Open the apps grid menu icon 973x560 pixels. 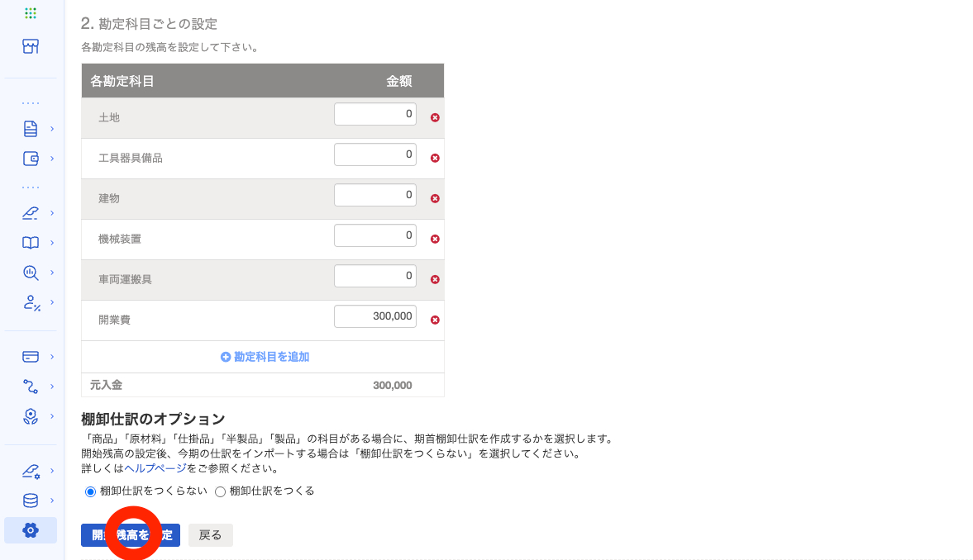point(31,13)
